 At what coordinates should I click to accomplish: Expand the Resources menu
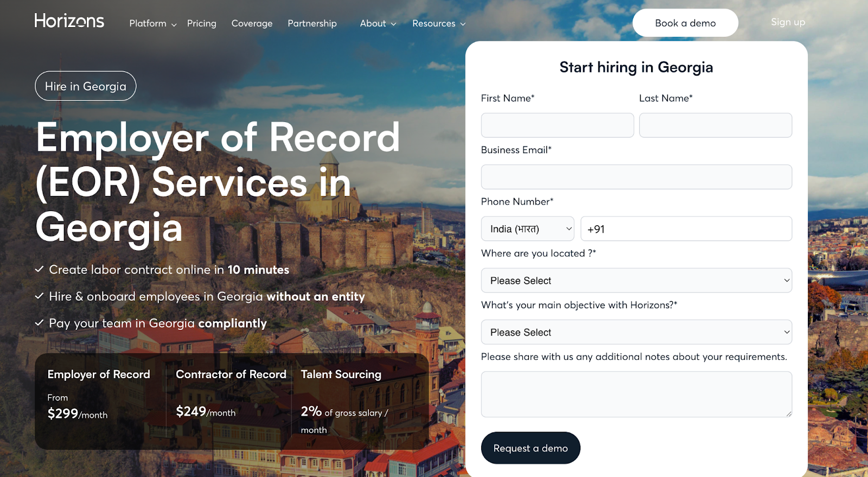click(439, 23)
